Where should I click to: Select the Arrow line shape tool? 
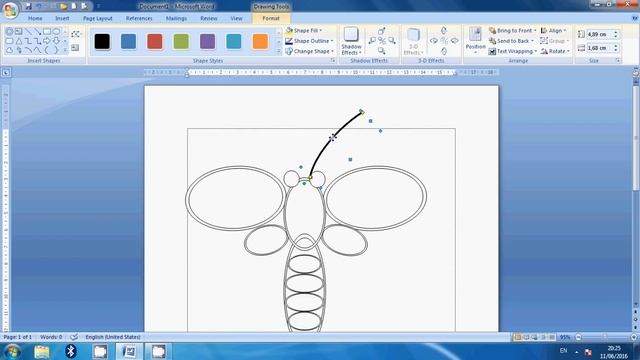pyautogui.click(x=37, y=32)
